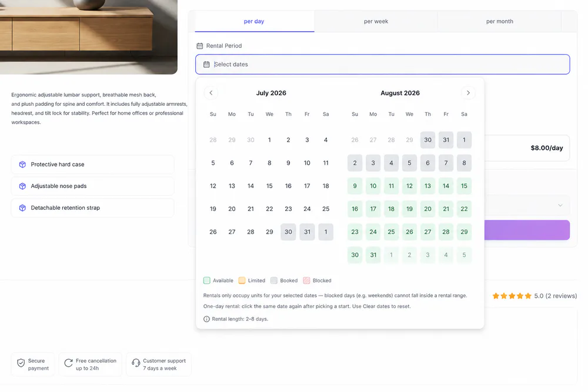The height and width of the screenshot is (392, 588).
Task: Switch to the per month tab
Action: [499, 21]
